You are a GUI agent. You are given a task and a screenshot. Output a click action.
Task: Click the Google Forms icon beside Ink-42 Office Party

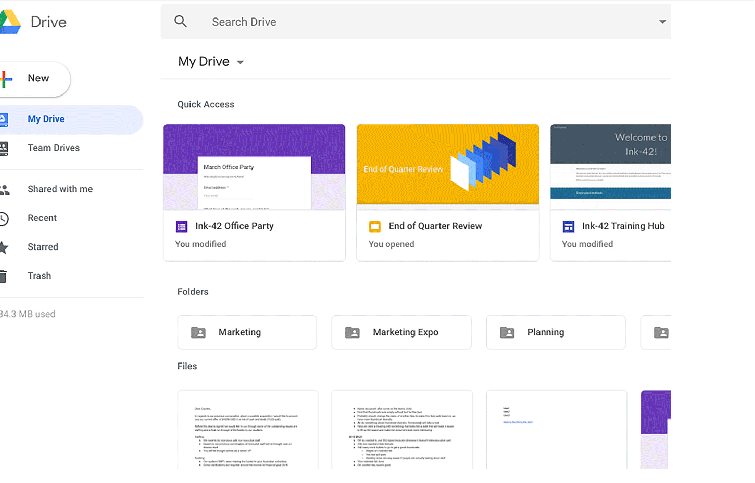(181, 227)
